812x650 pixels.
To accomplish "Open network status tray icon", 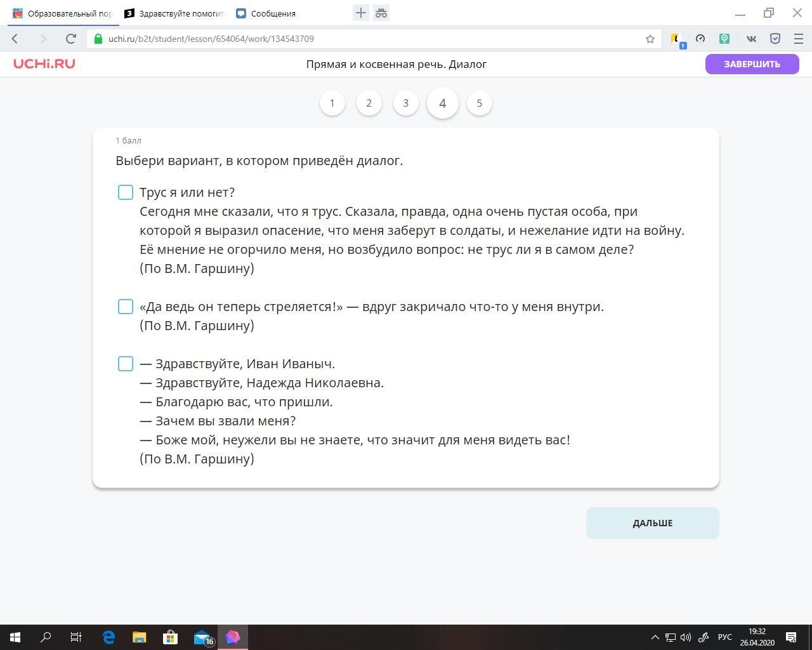I will [x=671, y=637].
